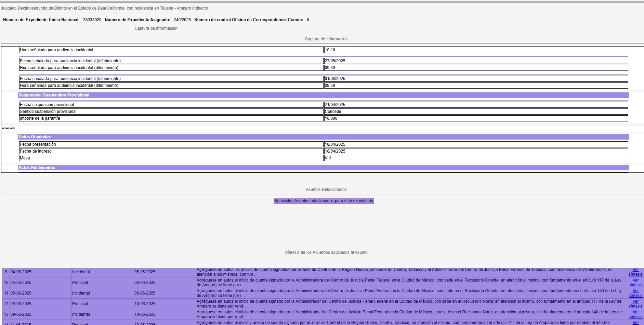Select the Sentido suspensión provisional value Concede
The height and width of the screenshot is (325, 644).
pyautogui.click(x=475, y=112)
